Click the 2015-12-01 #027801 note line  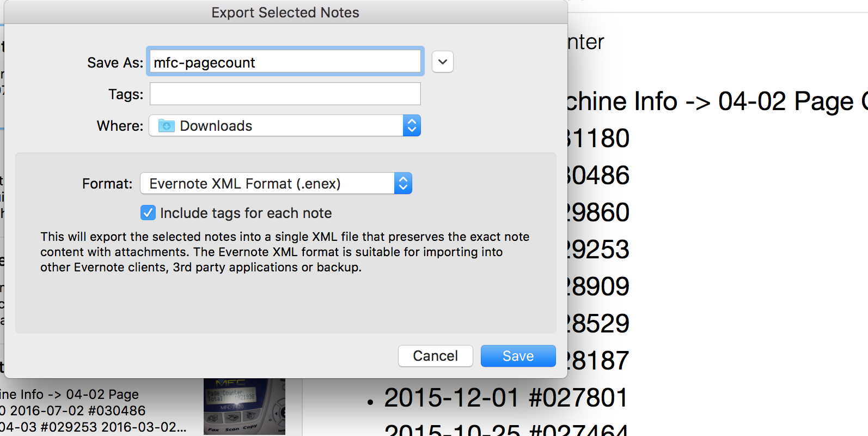pyautogui.click(x=506, y=397)
